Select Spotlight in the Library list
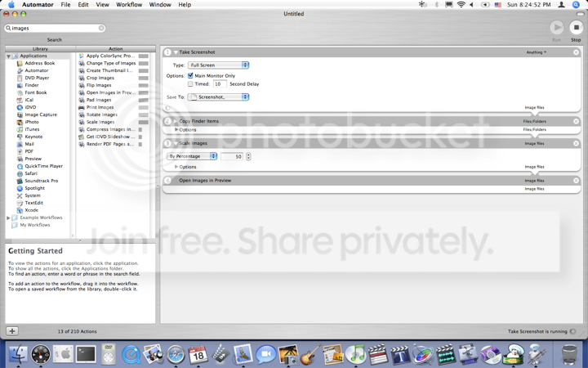Viewport: 588px width, 368px height. click(x=34, y=188)
